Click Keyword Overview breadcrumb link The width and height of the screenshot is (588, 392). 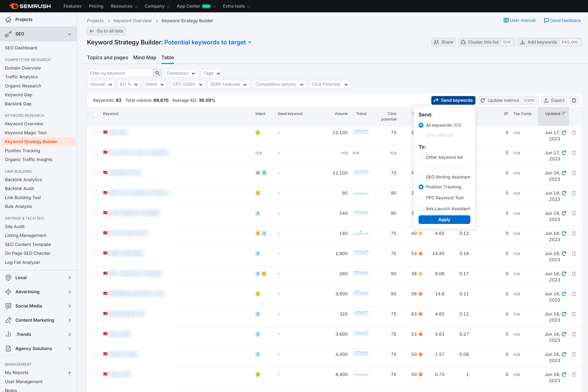tap(132, 21)
